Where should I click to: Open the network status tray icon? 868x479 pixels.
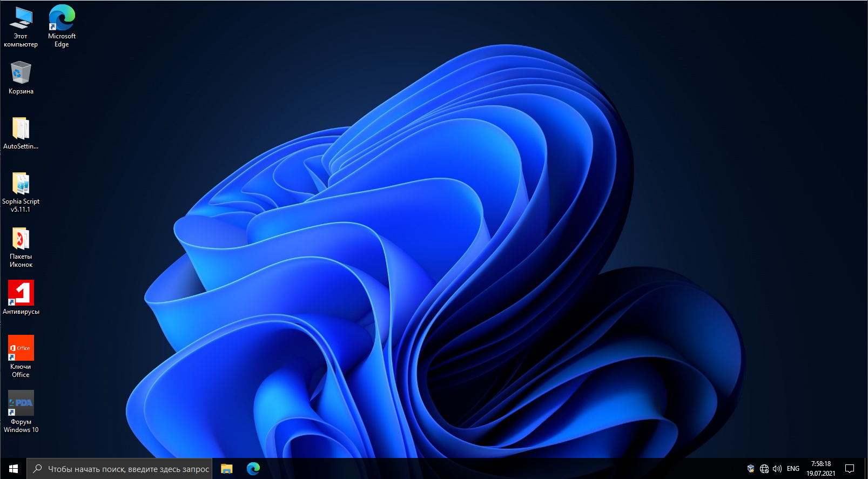[764, 469]
